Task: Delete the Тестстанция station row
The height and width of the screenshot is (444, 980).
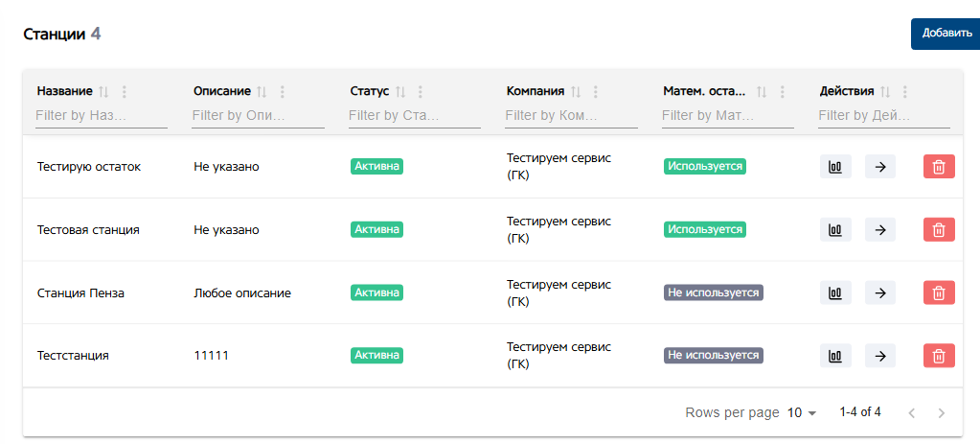Action: click(939, 356)
